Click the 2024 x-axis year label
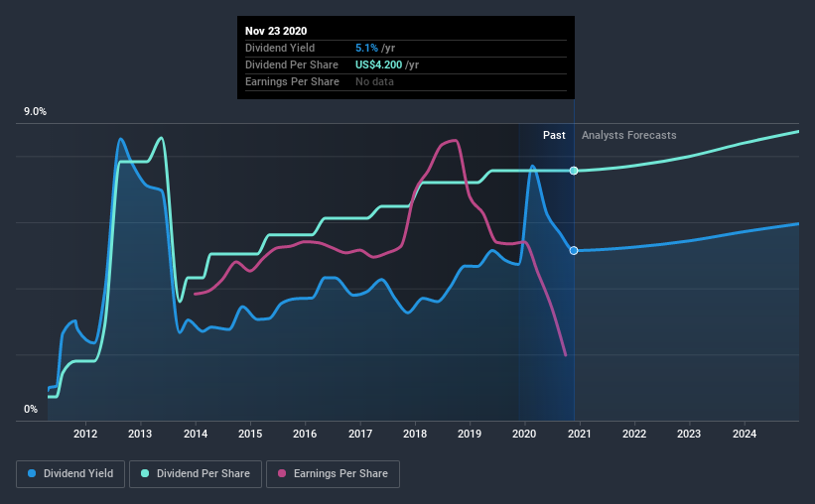The width and height of the screenshot is (815, 504). coord(745,434)
